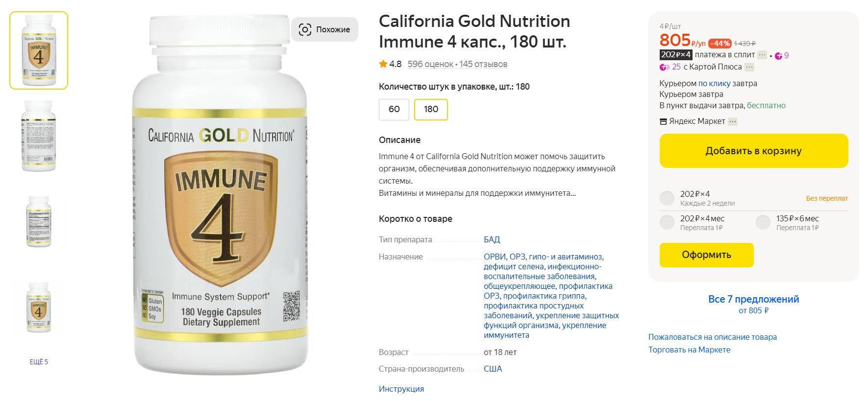The image size is (868, 401).
Task: Expand thumbnails with ЕЩЁ 5
Action: coord(39,362)
